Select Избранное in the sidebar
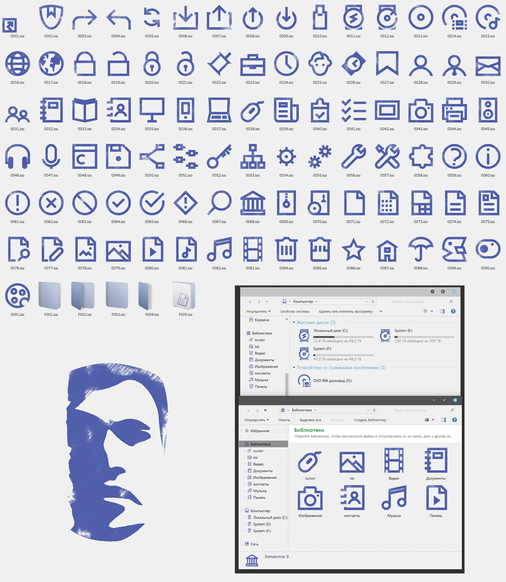Screen dimensions: 506x582 pyautogui.click(x=259, y=431)
